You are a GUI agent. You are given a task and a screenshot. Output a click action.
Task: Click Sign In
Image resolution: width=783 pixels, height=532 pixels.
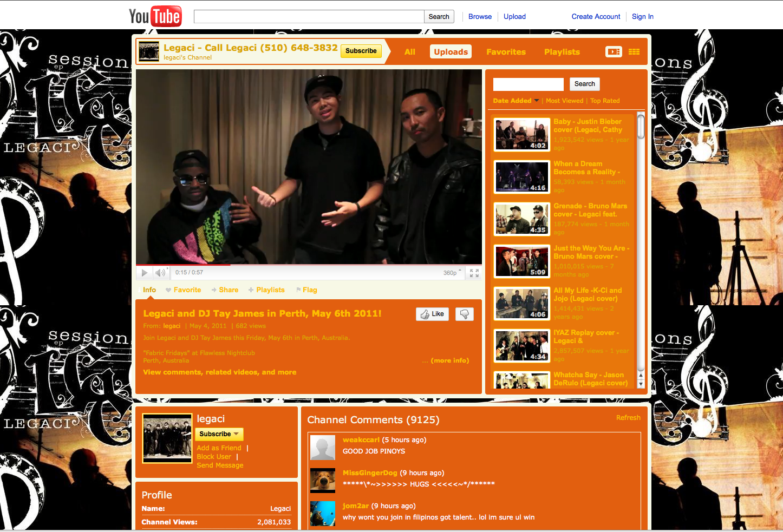click(x=643, y=17)
